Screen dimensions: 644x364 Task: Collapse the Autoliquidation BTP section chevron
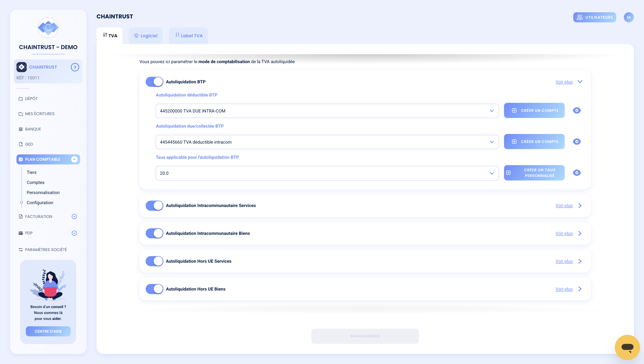click(580, 82)
